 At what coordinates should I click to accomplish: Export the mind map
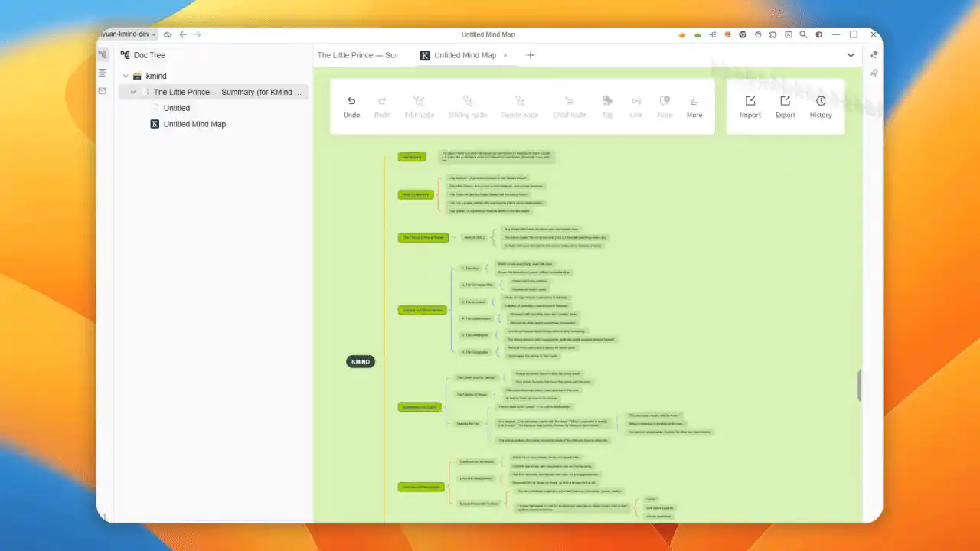[x=786, y=106]
